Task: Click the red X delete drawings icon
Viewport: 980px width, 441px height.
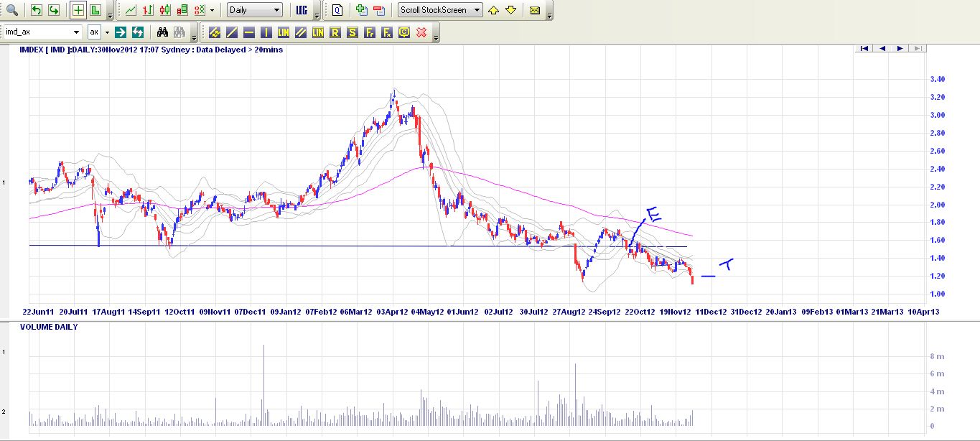Action: point(421,32)
